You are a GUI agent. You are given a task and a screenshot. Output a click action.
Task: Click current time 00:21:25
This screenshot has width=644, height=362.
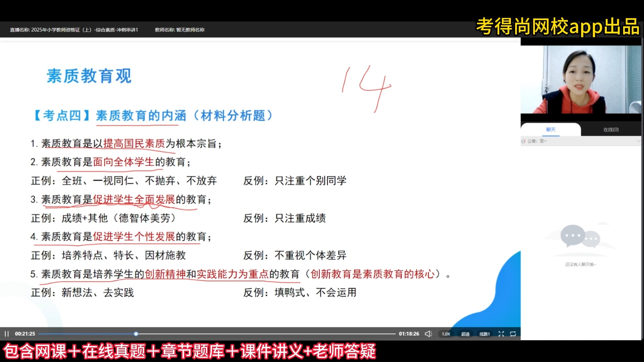pyautogui.click(x=25, y=334)
